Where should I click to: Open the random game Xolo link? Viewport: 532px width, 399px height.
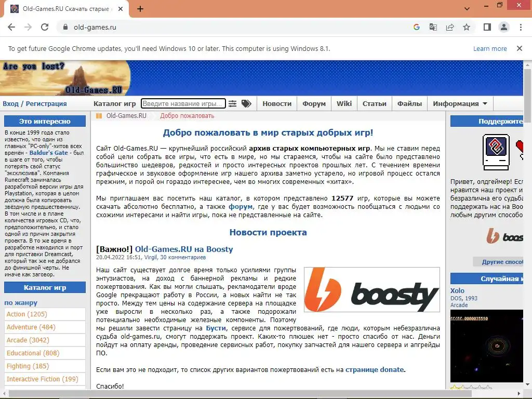coord(457,290)
